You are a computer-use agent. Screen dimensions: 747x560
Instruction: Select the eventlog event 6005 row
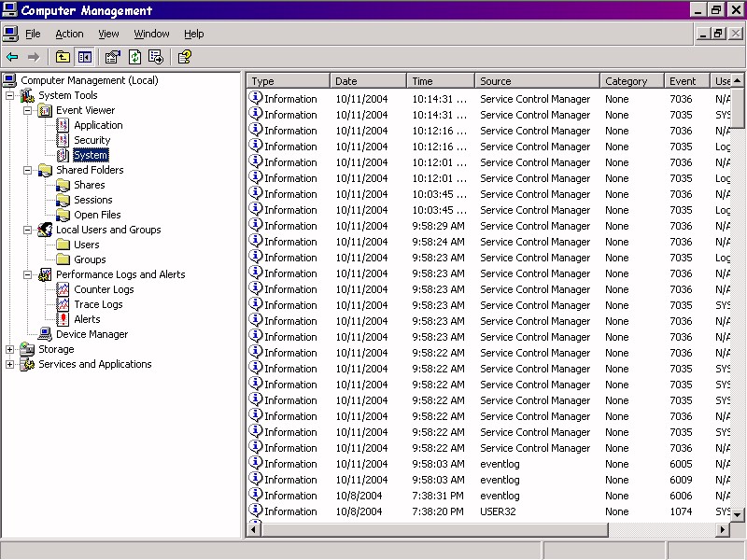(x=489, y=463)
